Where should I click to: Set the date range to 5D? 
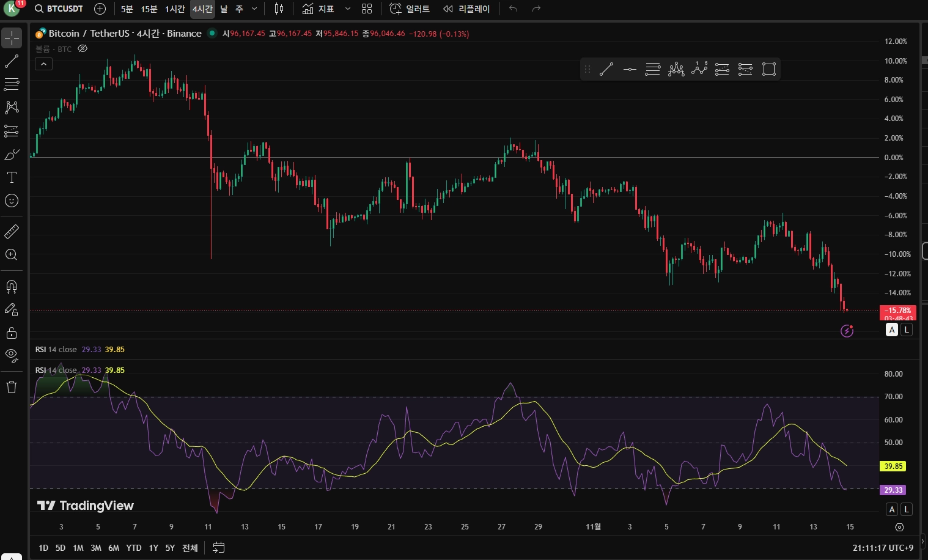point(61,548)
